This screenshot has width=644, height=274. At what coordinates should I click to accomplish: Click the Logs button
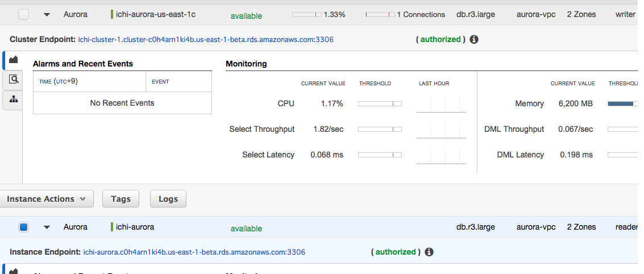pos(168,199)
